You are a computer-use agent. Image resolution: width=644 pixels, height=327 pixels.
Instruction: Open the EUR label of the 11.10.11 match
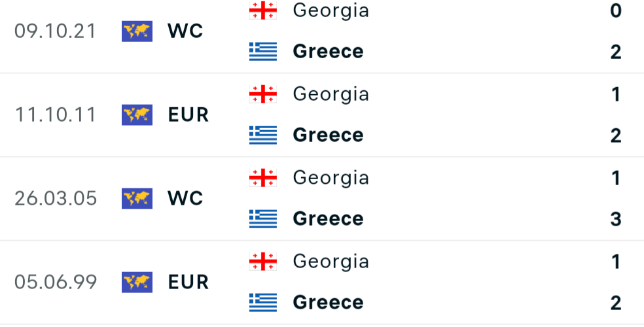pyautogui.click(x=188, y=115)
